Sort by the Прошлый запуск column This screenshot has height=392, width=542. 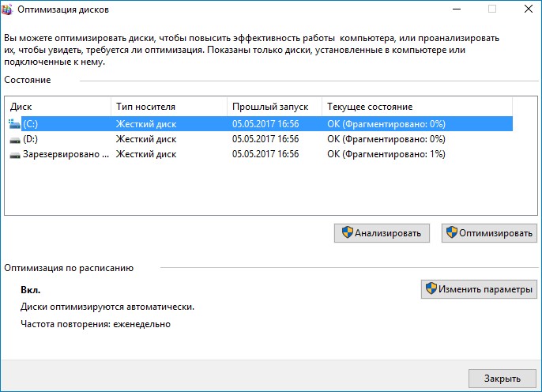tap(273, 107)
